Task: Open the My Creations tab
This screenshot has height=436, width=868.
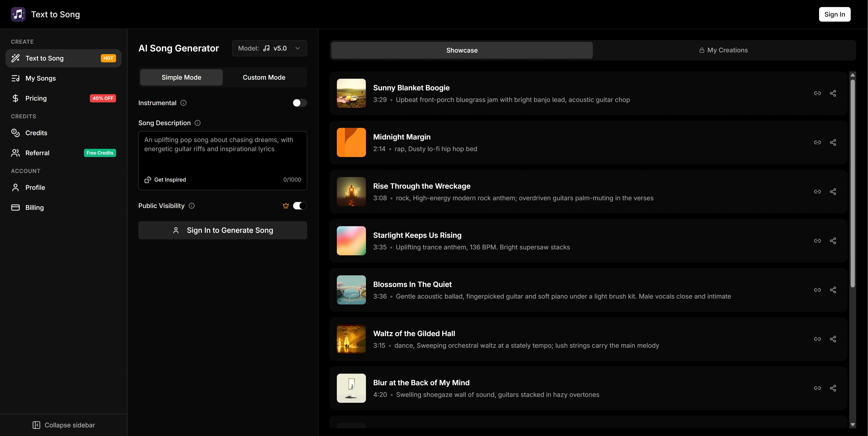Action: 723,50
